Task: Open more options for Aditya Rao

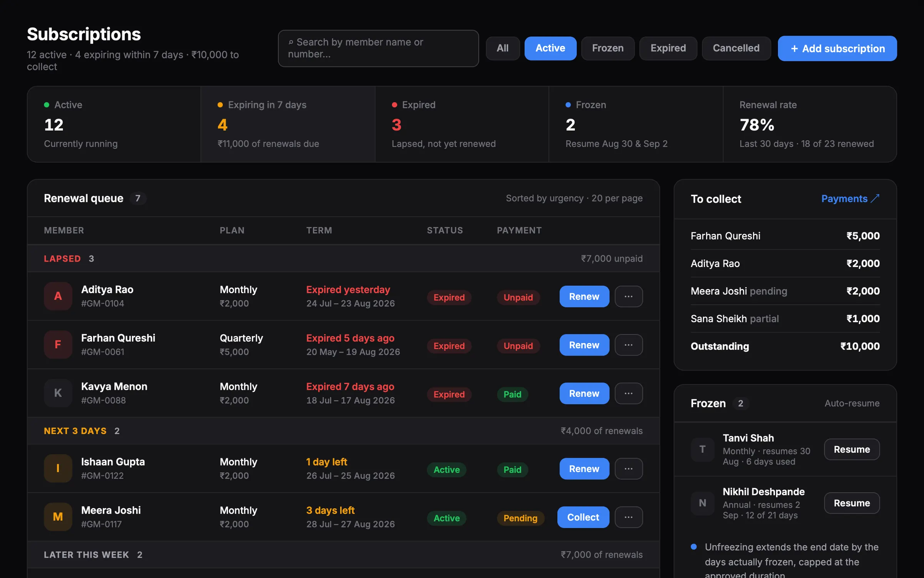Action: 628,296
